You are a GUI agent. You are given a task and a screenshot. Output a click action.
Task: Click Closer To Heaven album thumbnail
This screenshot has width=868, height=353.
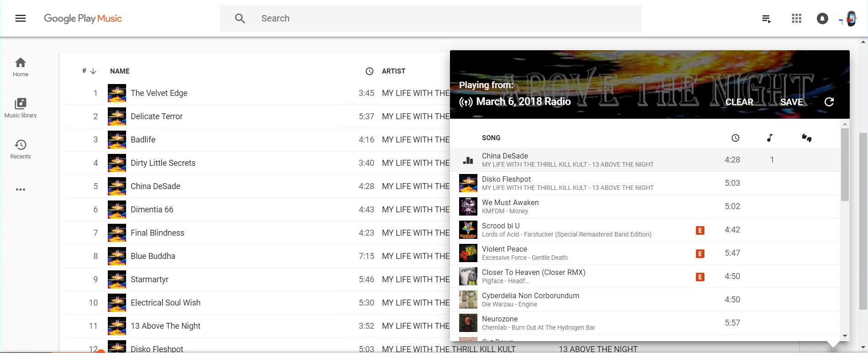tap(468, 276)
